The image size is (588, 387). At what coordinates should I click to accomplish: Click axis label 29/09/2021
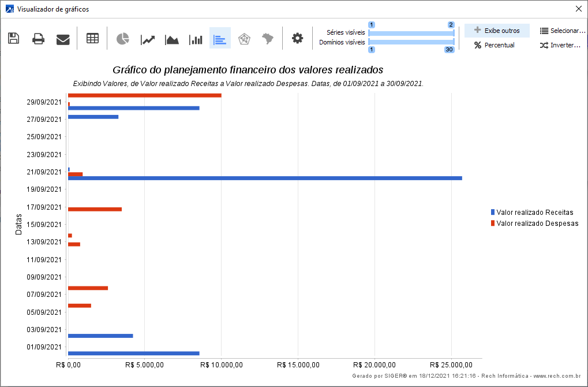pyautogui.click(x=44, y=102)
